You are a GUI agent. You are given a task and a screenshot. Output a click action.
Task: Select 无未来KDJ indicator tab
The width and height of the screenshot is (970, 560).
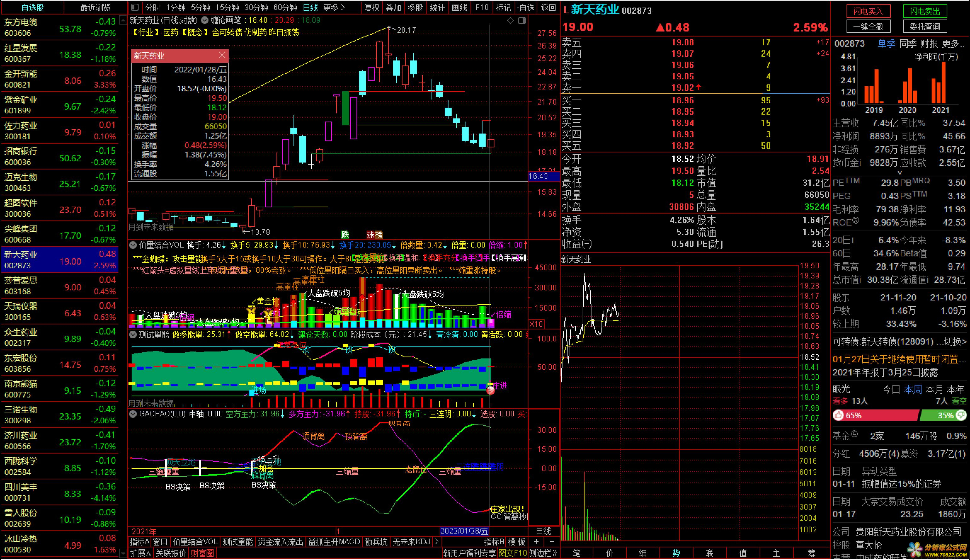(x=411, y=542)
